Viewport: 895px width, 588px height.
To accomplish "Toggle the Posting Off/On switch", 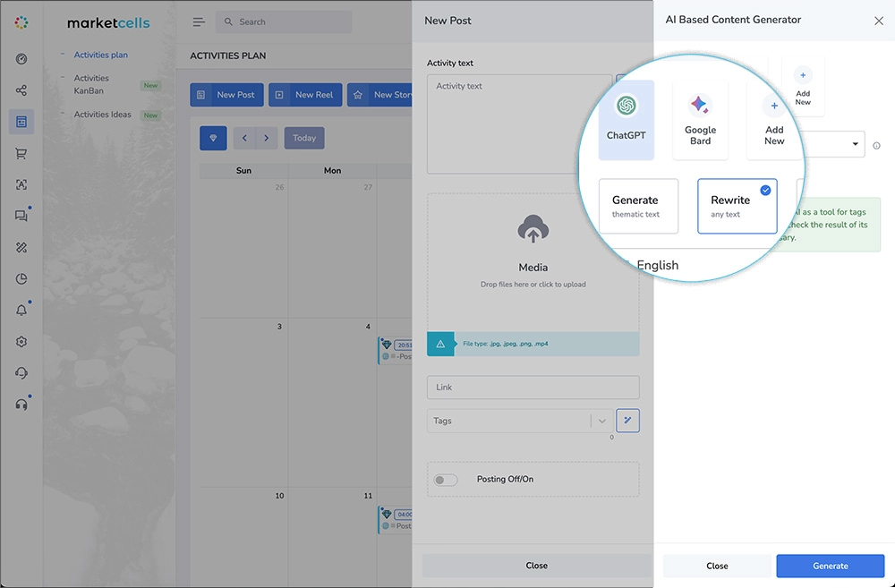I will pos(446,480).
